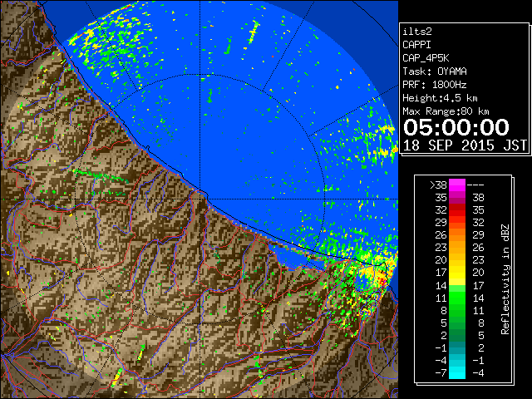532x399 pixels.
Task: Click the '-4' right-column legend value
Action: tap(479, 372)
